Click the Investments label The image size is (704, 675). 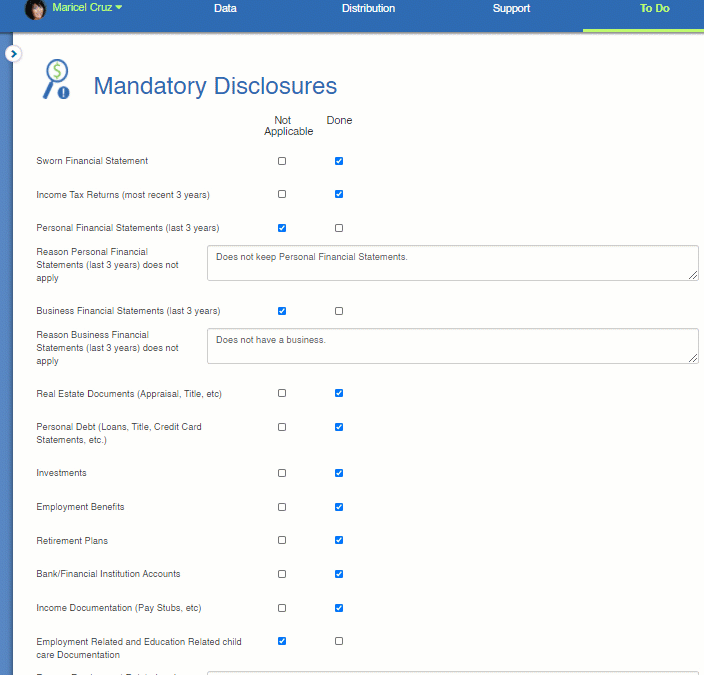pos(62,473)
